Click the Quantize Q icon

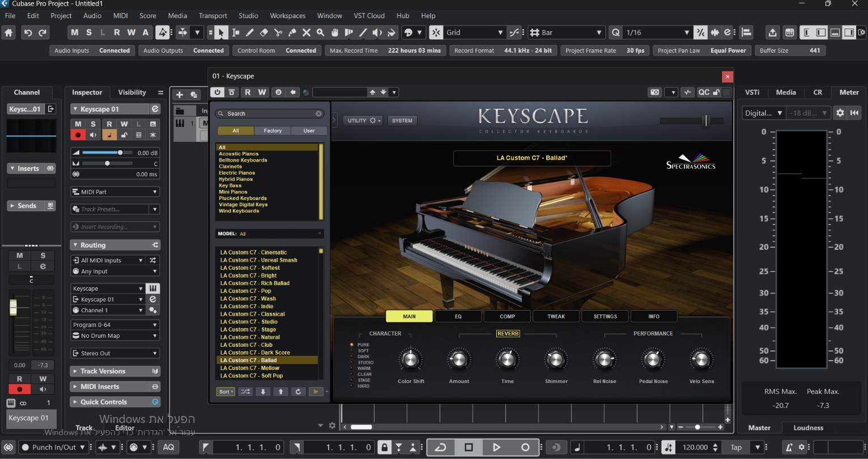point(616,33)
